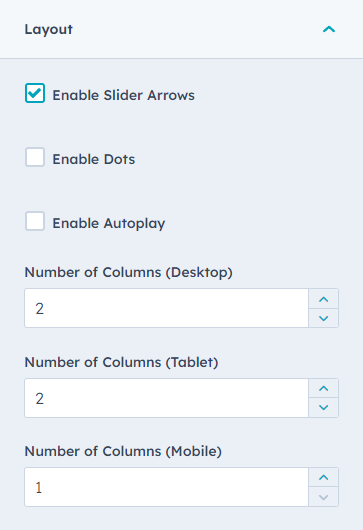Decrease Mobile columns with down arrow

click(x=323, y=497)
